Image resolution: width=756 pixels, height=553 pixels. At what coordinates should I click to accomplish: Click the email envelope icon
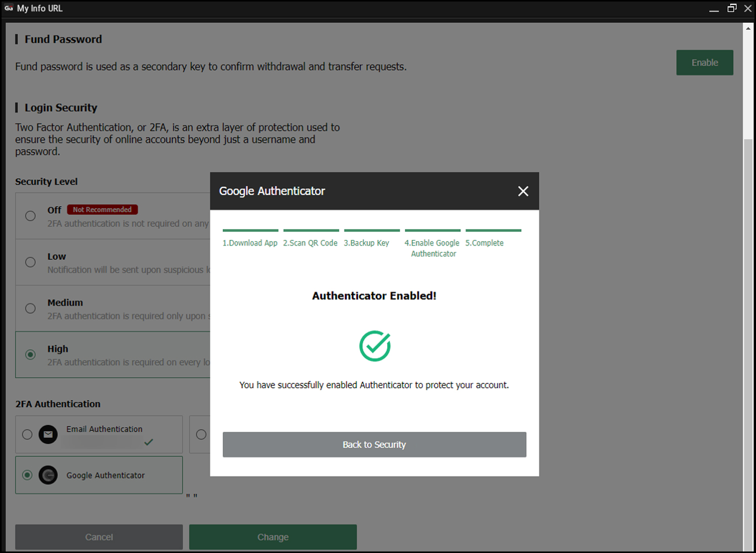(48, 434)
